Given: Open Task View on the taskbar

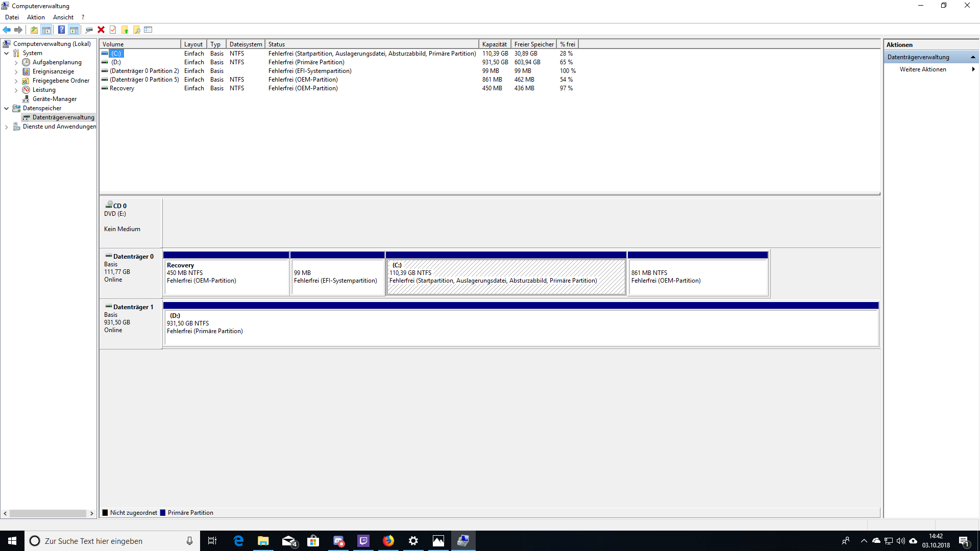Looking at the screenshot, I should (212, 541).
